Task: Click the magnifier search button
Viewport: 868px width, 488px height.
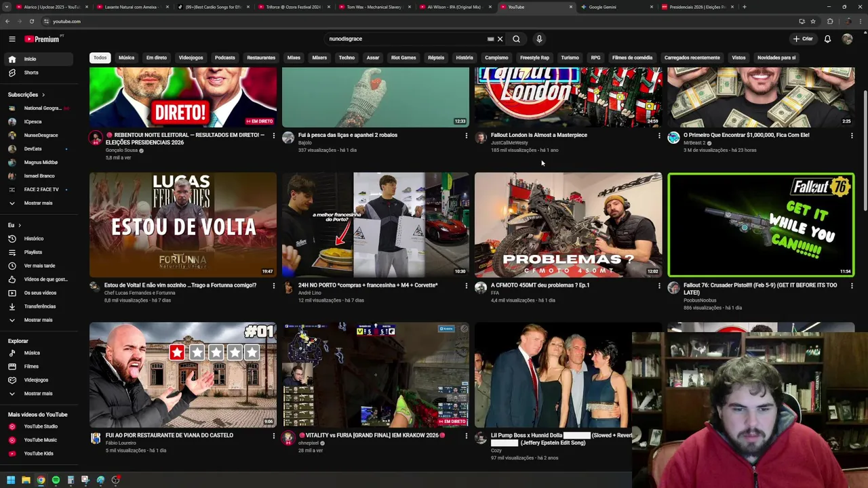Action: [516, 39]
